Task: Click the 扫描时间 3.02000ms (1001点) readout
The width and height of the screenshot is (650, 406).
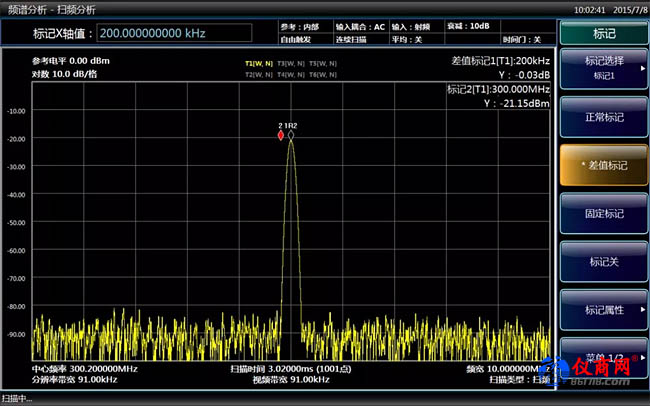Action: [x=291, y=369]
